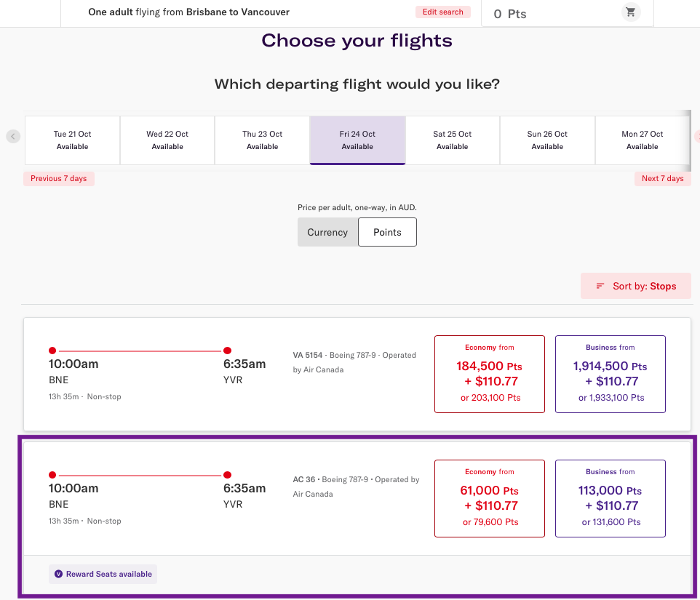Screen dimensions: 700x600
Task: Go to Next 7 days
Action: click(662, 178)
